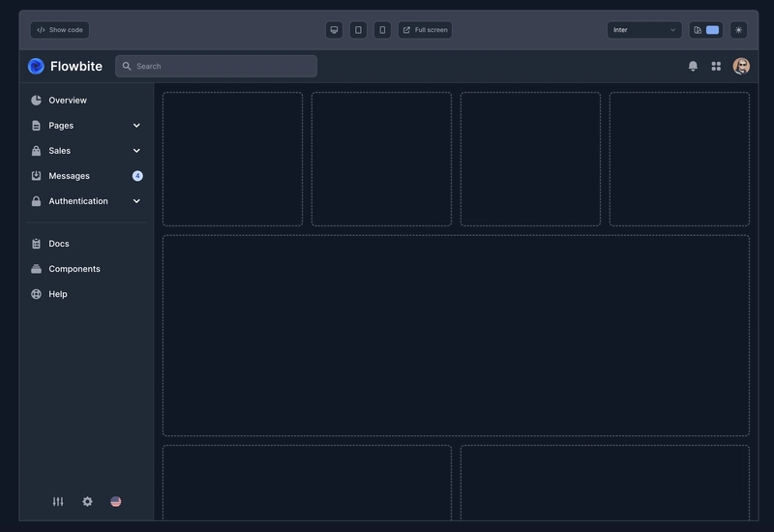
Task: Click the Show code button
Action: [60, 30]
